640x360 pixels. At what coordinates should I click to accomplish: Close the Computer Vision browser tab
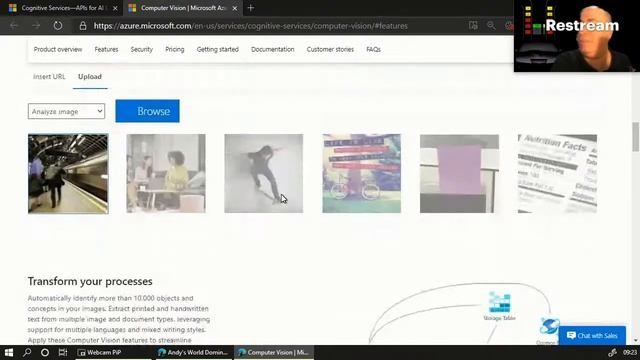pyautogui.click(x=235, y=8)
